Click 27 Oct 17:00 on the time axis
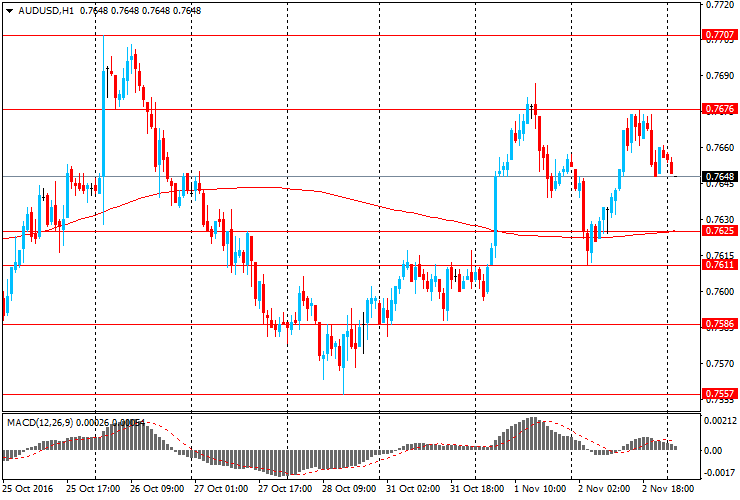The image size is (740, 500). (285, 490)
